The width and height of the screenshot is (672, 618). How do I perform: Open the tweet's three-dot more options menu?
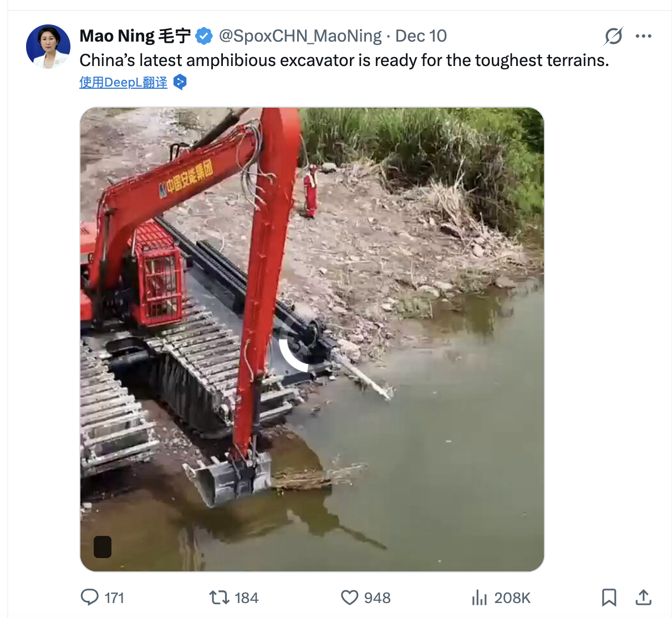[644, 35]
